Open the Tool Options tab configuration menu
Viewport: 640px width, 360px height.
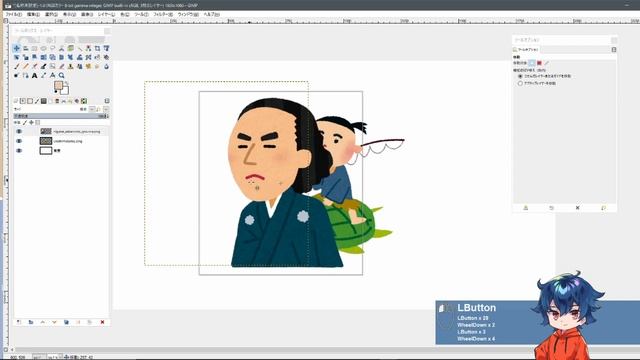click(614, 50)
